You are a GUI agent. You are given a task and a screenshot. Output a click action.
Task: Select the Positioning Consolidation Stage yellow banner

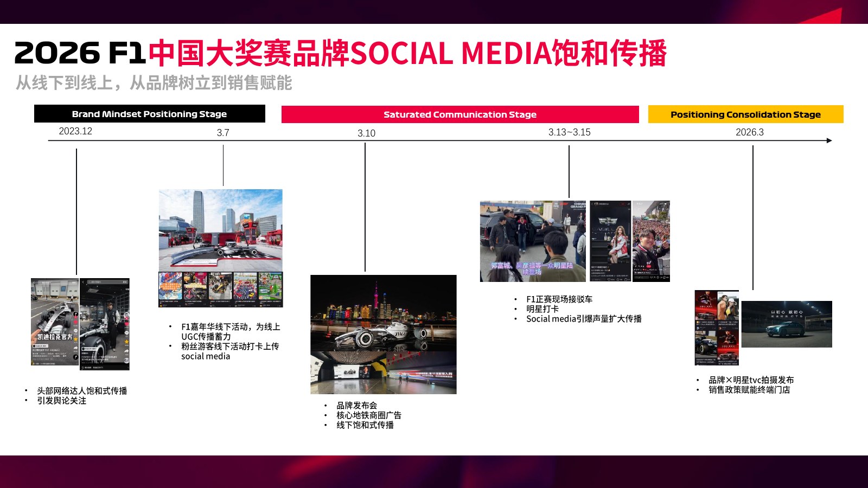tap(746, 114)
